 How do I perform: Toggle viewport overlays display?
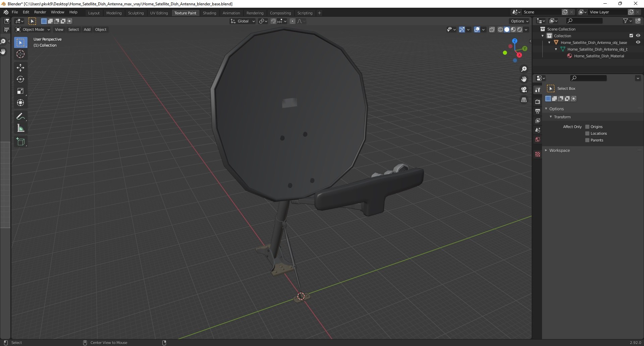click(477, 30)
